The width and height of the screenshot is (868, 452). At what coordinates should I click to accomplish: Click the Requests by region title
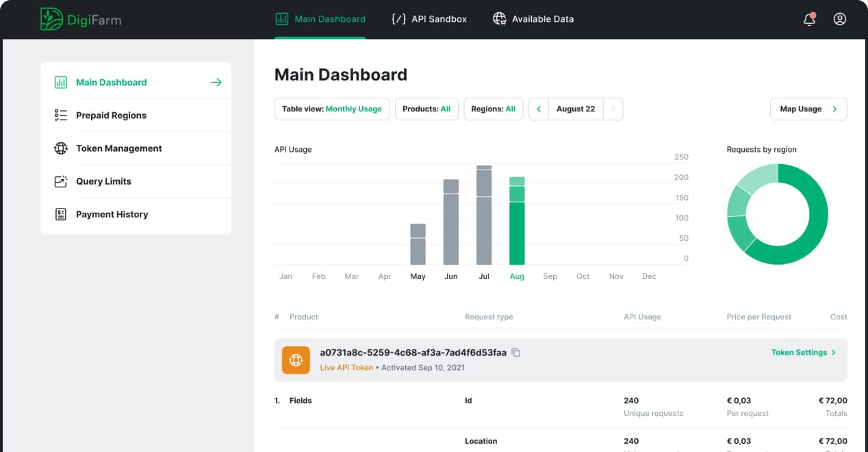pyautogui.click(x=762, y=149)
